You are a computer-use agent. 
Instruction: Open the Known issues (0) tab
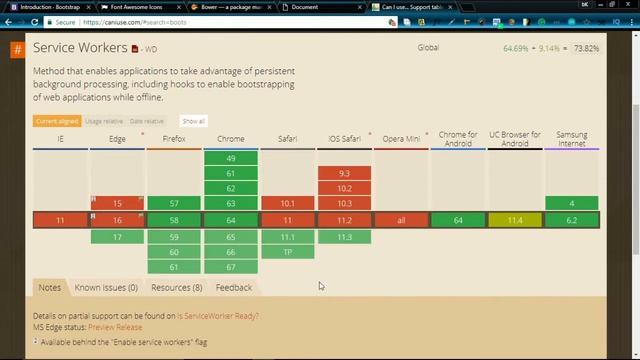106,288
